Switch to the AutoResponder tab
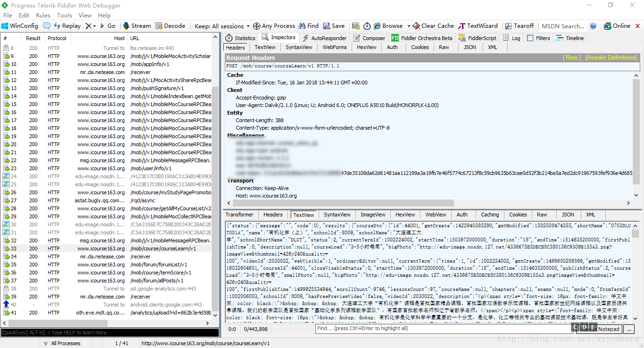The image size is (644, 348). tap(324, 38)
